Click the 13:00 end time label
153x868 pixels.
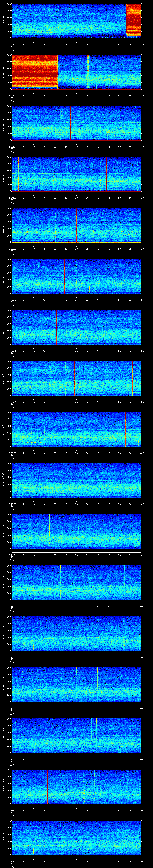pos(141,606)
